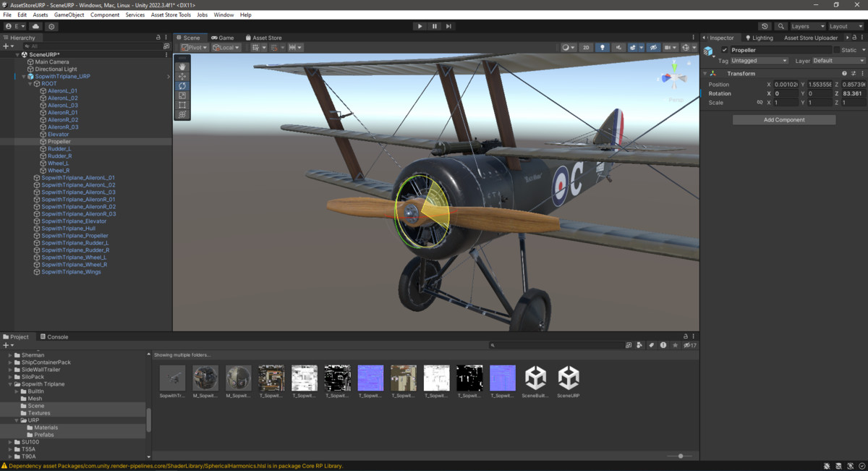Select the Rotate tool in the Scene toolbar
Screen dimensions: 868x471
tap(182, 85)
